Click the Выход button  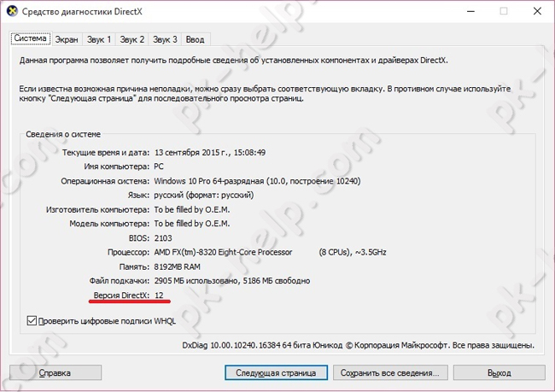[499, 373]
